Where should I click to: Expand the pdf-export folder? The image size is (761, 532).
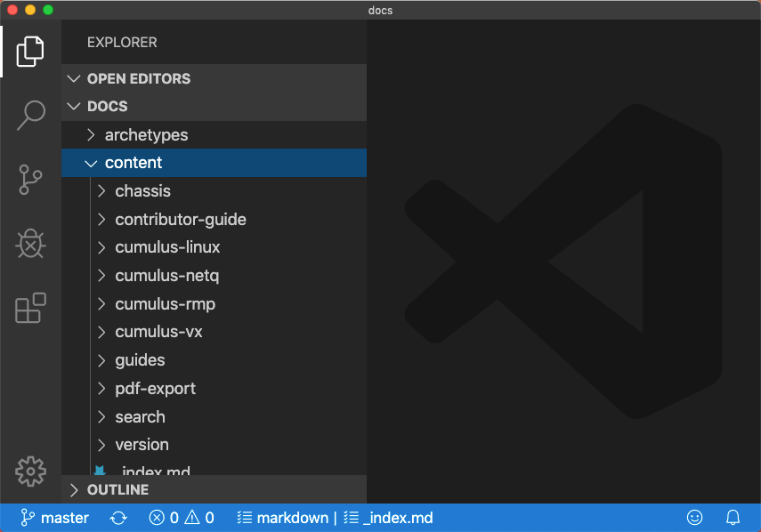tap(155, 389)
